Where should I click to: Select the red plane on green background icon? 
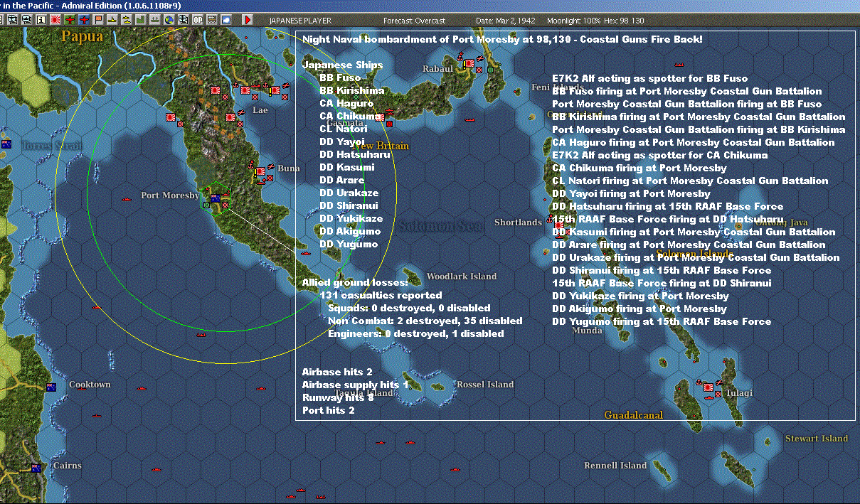coord(70,20)
